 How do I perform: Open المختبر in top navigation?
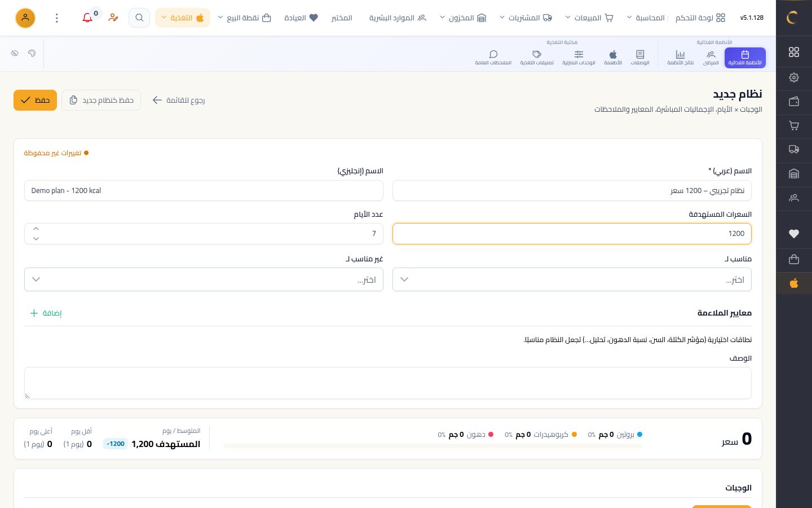342,18
